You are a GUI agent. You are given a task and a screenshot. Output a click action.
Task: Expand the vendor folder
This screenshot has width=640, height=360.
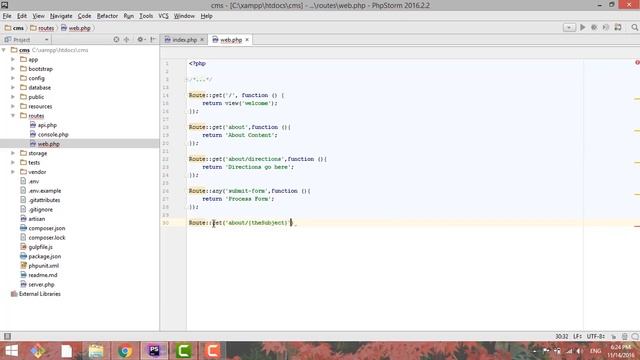13,172
